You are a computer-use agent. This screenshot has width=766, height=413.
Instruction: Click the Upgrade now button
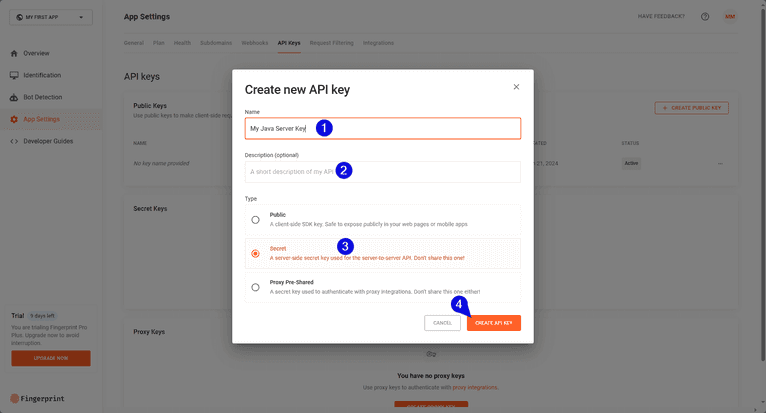50,358
